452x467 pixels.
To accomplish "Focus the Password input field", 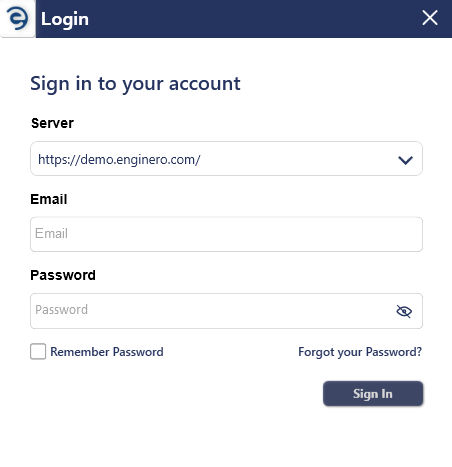I will (226, 311).
